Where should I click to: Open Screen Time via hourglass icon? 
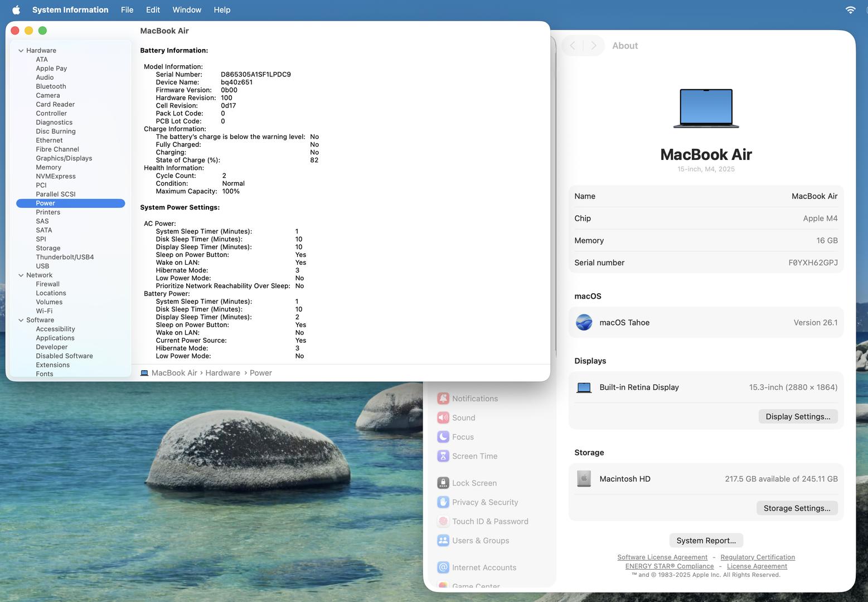[x=443, y=456]
